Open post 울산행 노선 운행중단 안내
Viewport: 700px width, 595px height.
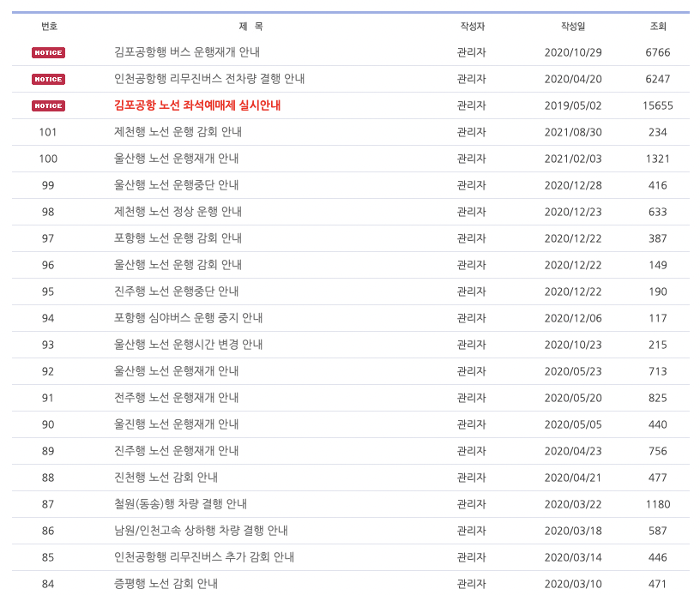[x=177, y=185]
